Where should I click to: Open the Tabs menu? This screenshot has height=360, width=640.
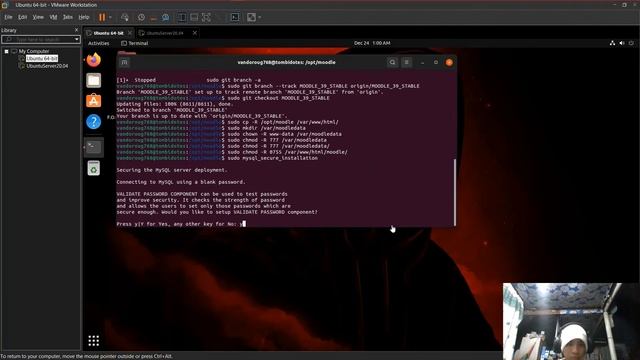(68, 17)
